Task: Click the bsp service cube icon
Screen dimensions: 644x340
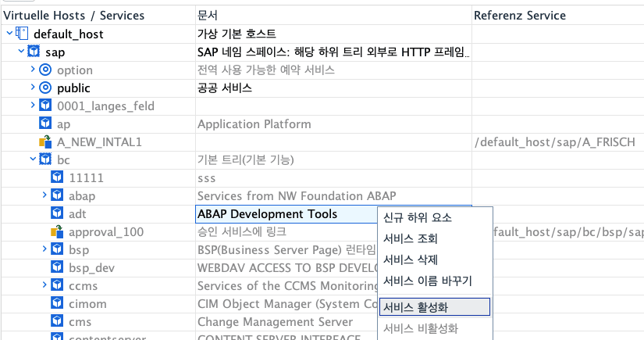Action: click(57, 249)
